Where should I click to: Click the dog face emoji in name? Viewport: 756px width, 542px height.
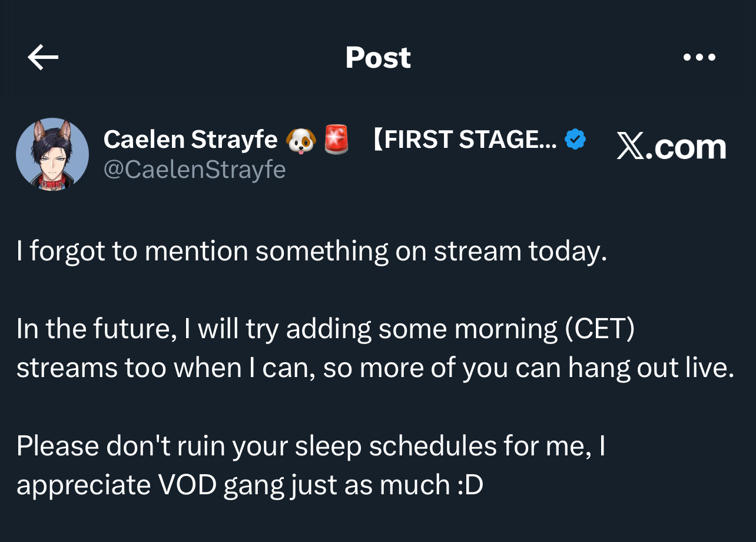point(301,140)
